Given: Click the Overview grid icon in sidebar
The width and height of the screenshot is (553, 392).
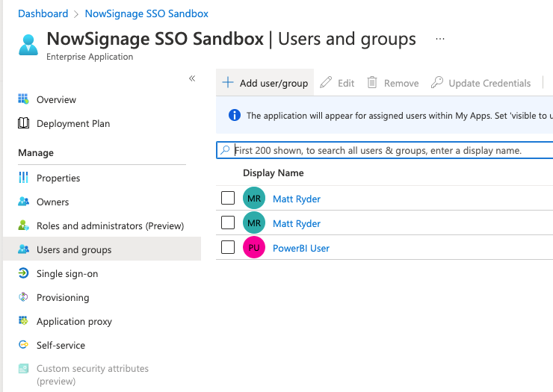Looking at the screenshot, I should [x=23, y=99].
